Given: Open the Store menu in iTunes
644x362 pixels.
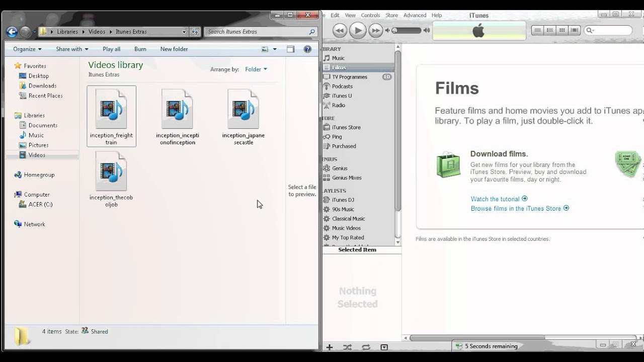Looking at the screenshot, I should tap(391, 16).
